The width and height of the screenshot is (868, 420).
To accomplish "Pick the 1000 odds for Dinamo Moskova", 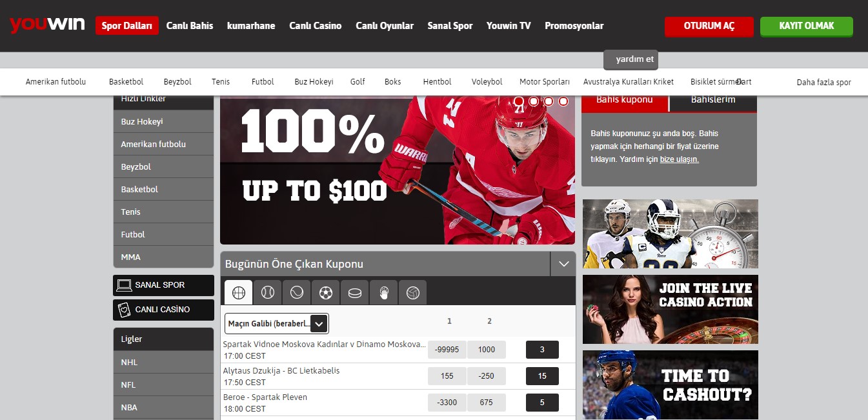I will coord(487,350).
